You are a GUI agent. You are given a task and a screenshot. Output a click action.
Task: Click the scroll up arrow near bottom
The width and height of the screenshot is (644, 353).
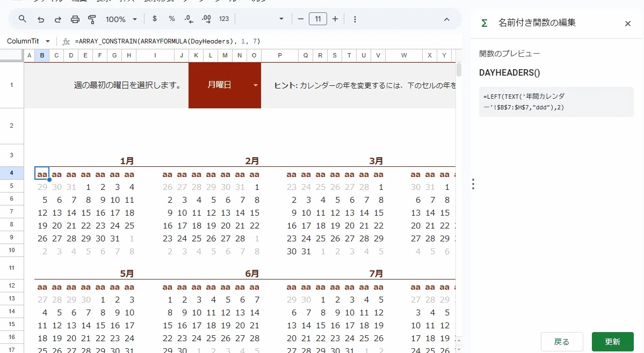(x=459, y=340)
